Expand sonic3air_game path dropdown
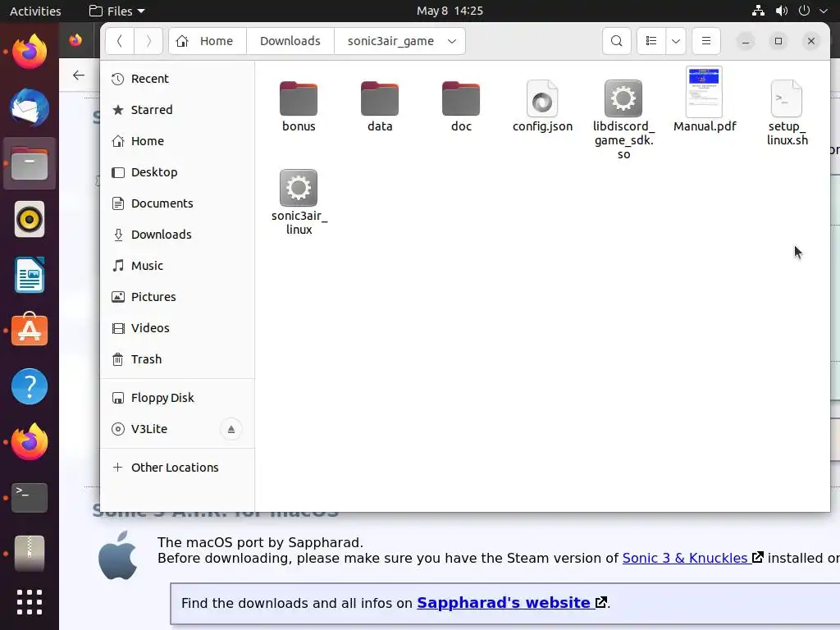Image resolution: width=840 pixels, height=630 pixels. point(452,41)
